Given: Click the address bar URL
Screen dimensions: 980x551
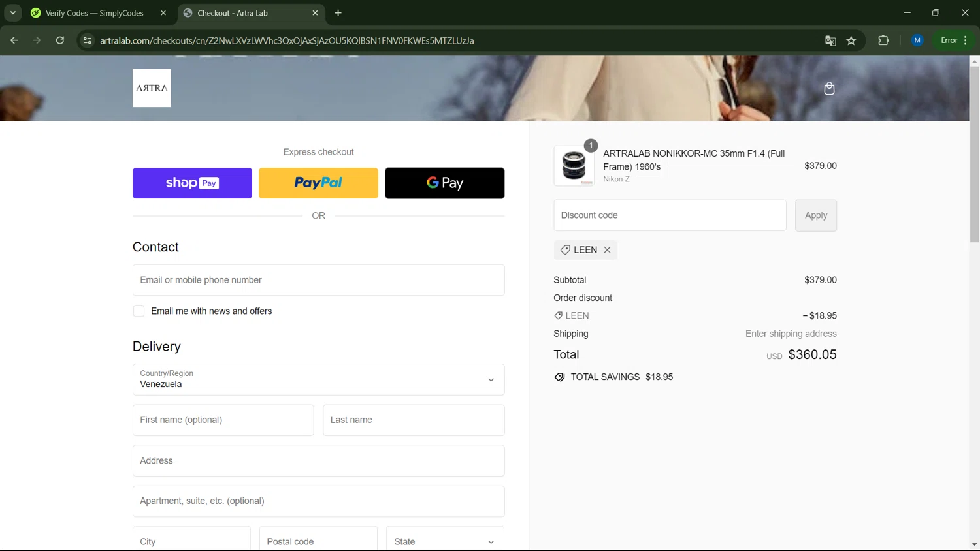Looking at the screenshot, I should click(x=287, y=40).
